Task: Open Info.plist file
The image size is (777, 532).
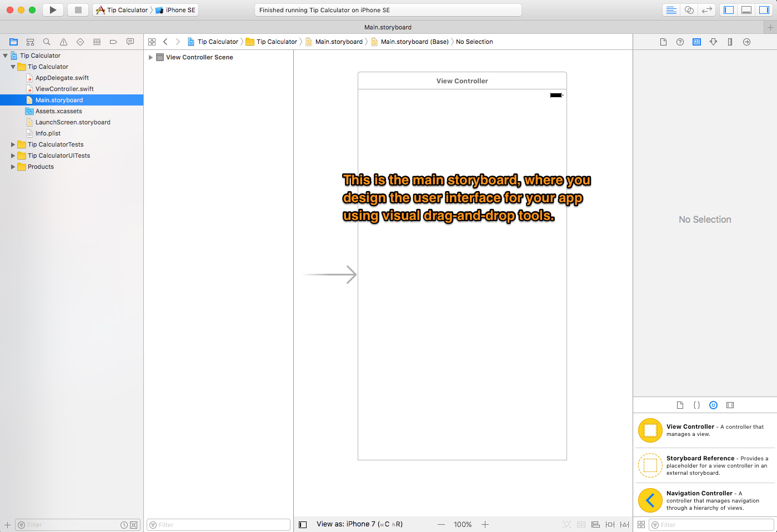Action: point(48,133)
